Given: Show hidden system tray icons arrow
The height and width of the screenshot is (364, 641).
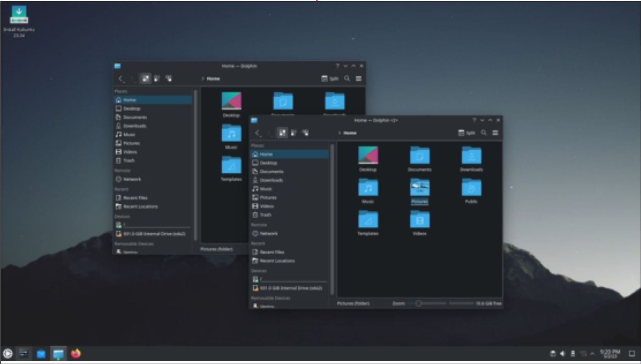Looking at the screenshot, I should tap(592, 354).
